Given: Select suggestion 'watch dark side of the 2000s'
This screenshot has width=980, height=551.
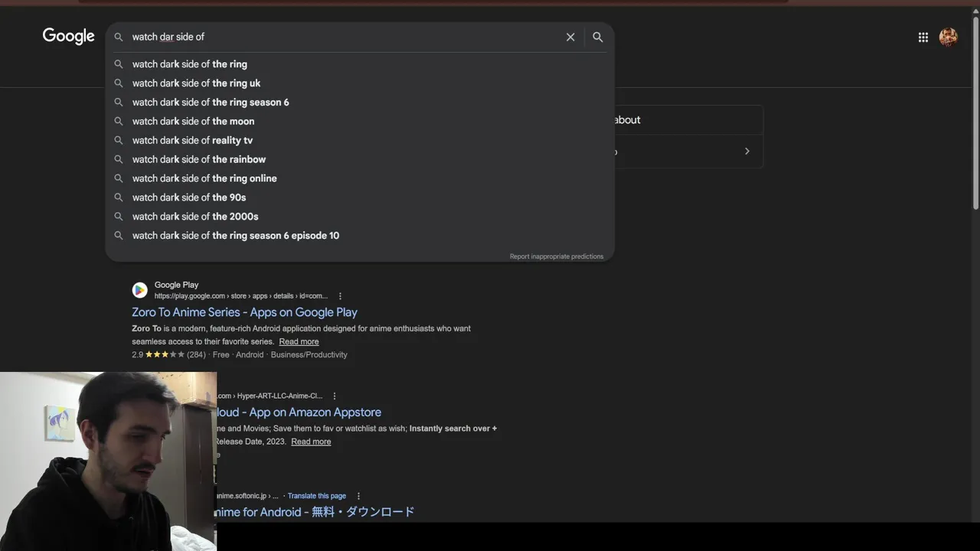Looking at the screenshot, I should point(360,217).
